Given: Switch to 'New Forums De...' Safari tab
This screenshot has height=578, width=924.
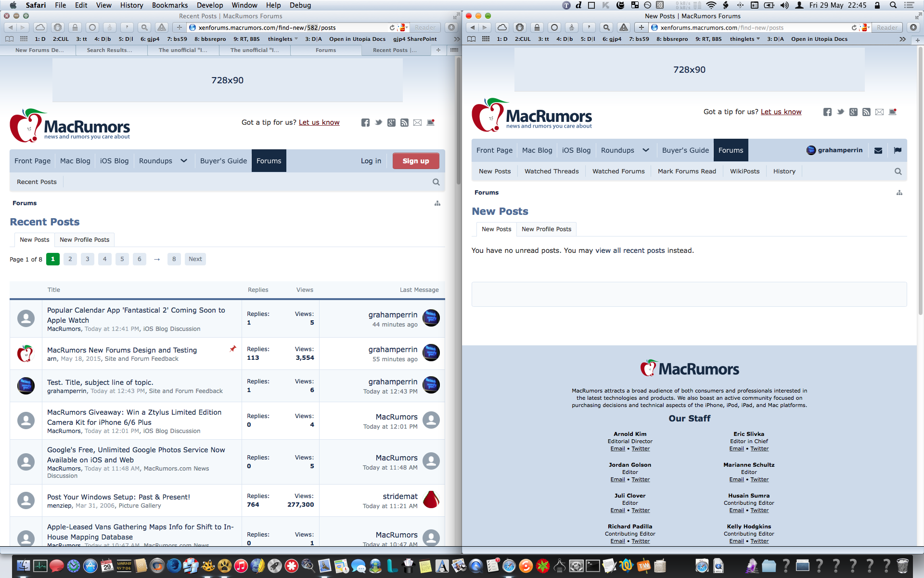Looking at the screenshot, I should pos(39,50).
